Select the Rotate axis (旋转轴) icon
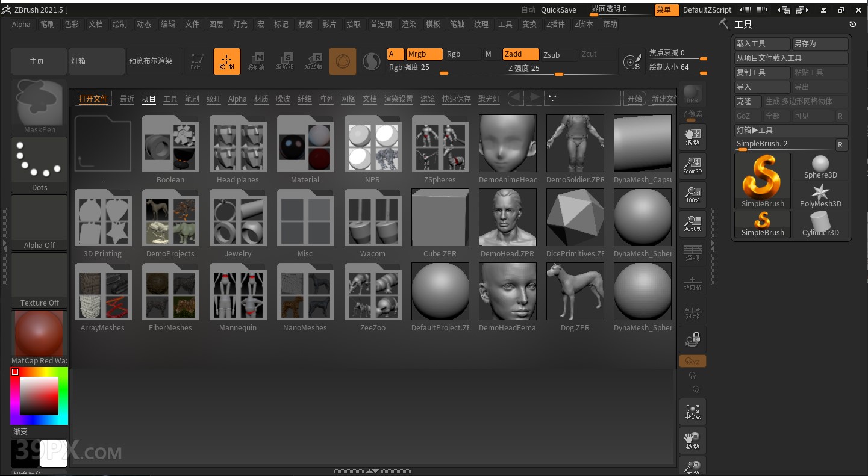This screenshot has height=476, width=868. [314, 61]
